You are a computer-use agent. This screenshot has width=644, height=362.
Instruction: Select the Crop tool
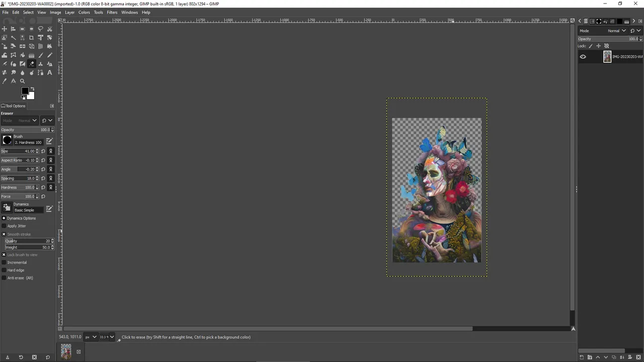point(31,38)
